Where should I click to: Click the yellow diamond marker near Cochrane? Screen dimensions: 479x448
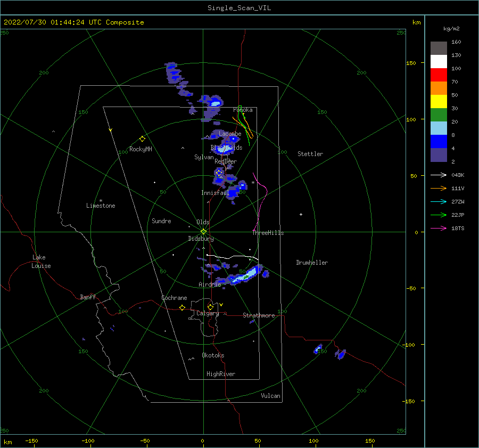183,307
